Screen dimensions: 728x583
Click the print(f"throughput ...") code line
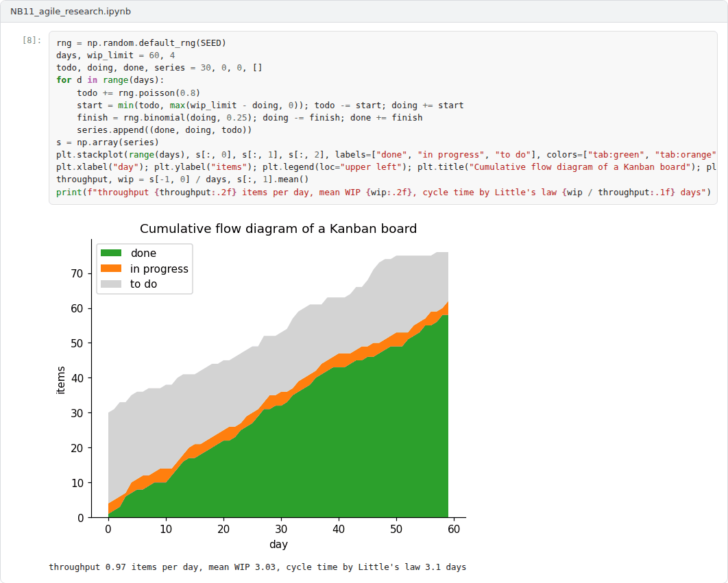coord(383,193)
